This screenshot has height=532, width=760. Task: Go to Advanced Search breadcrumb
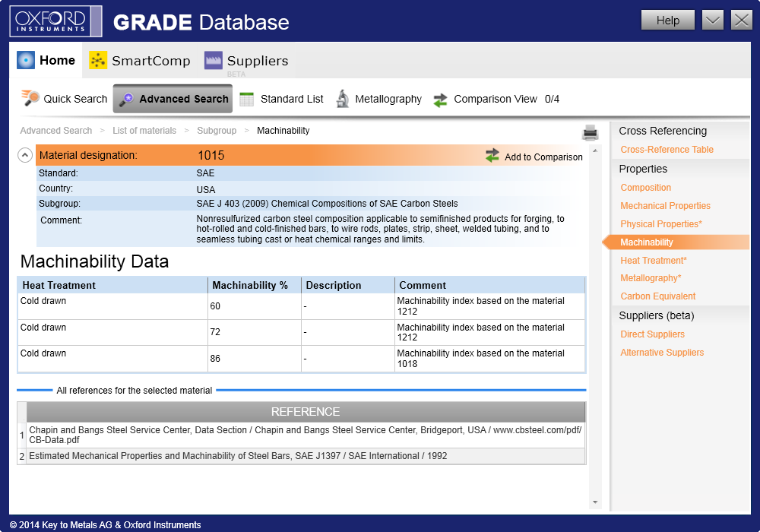point(55,130)
